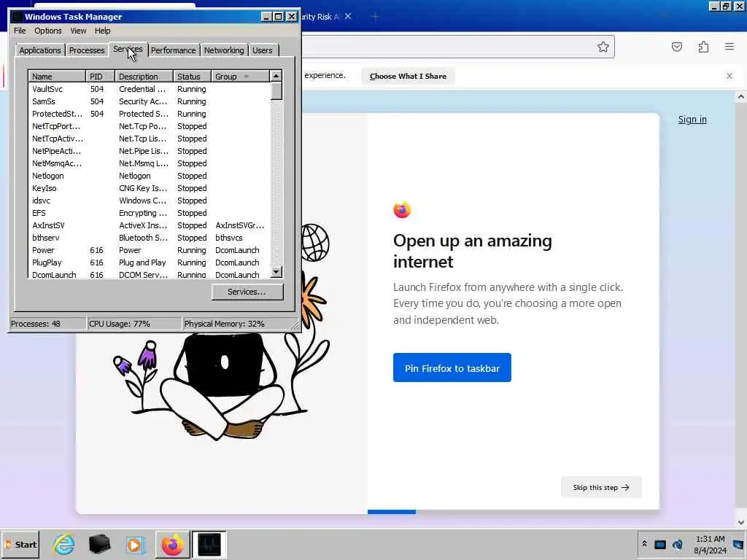The image size is (747, 560).
Task: Sort services by PID column
Action: coord(101,76)
